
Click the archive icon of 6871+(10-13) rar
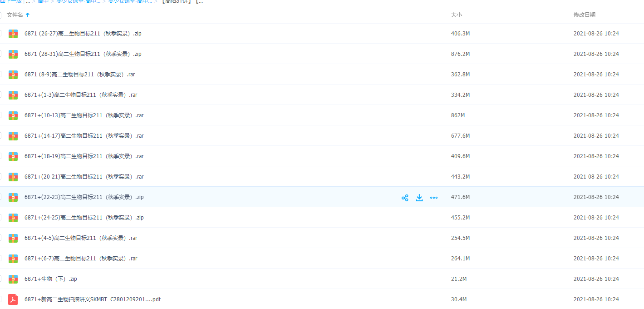(13, 115)
